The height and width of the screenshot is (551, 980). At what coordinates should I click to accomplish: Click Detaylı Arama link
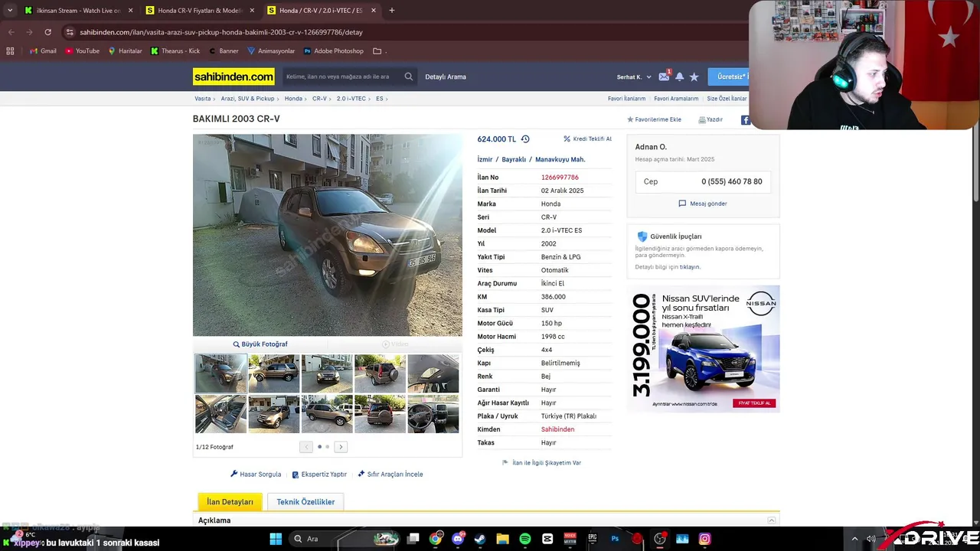(x=446, y=77)
